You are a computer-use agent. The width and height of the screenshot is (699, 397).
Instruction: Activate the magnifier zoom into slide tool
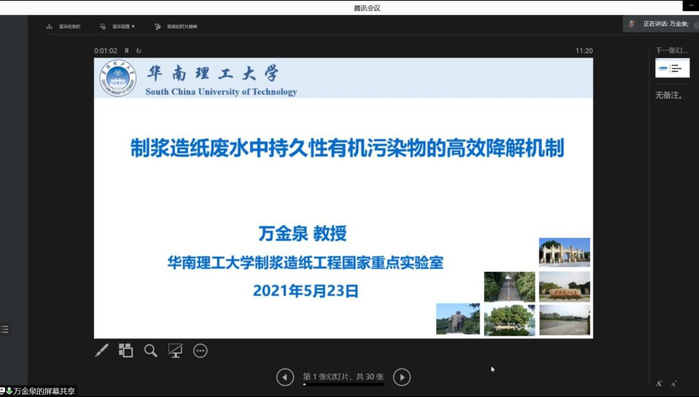click(x=151, y=351)
